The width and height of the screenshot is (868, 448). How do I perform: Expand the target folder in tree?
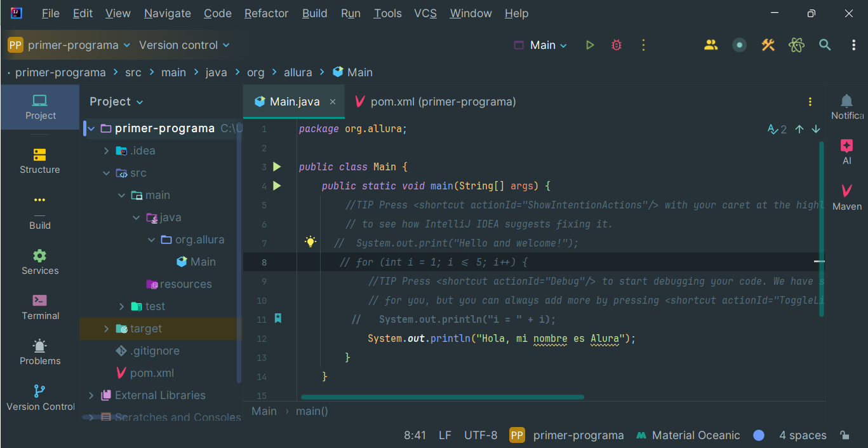[106, 329]
